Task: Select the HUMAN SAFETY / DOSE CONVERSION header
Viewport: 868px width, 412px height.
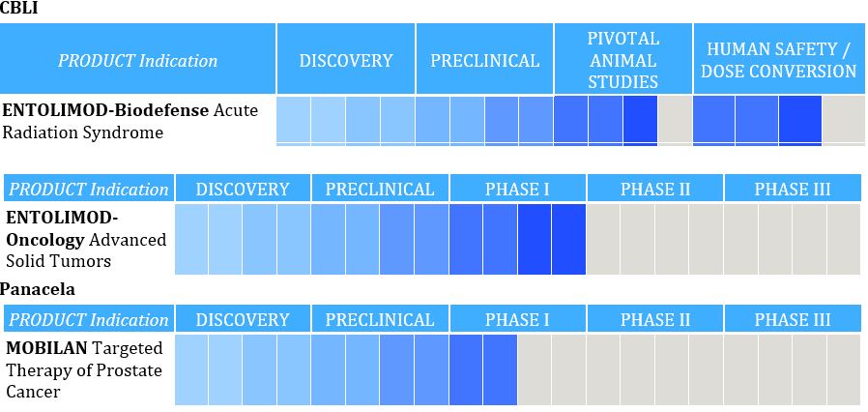Action: coord(778,60)
